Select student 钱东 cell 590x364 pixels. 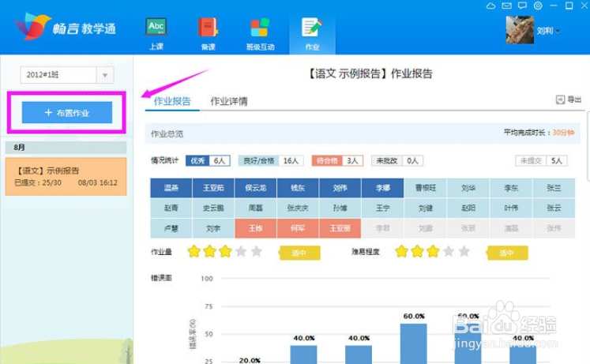(298, 188)
